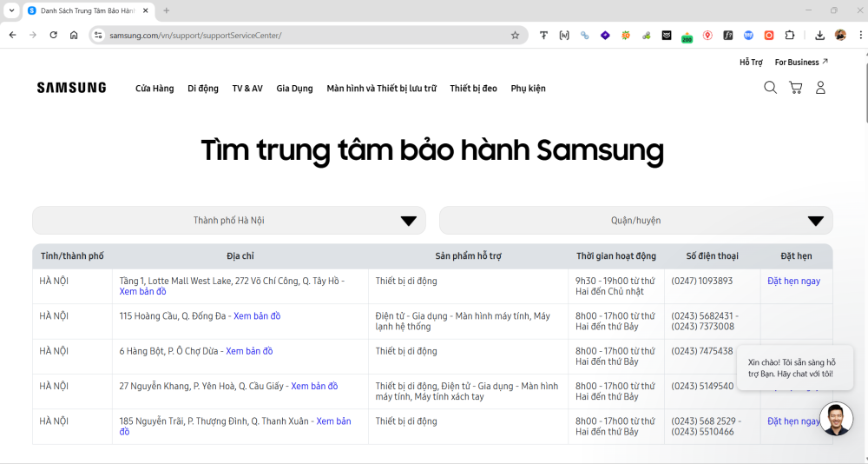This screenshot has width=868, height=464.
Task: Click the Samsung logo
Action: coord(71,88)
